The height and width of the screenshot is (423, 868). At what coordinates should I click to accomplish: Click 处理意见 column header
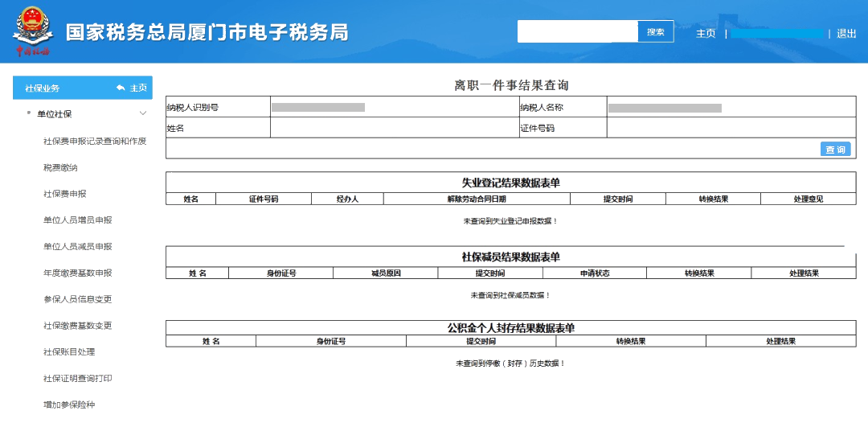809,199
